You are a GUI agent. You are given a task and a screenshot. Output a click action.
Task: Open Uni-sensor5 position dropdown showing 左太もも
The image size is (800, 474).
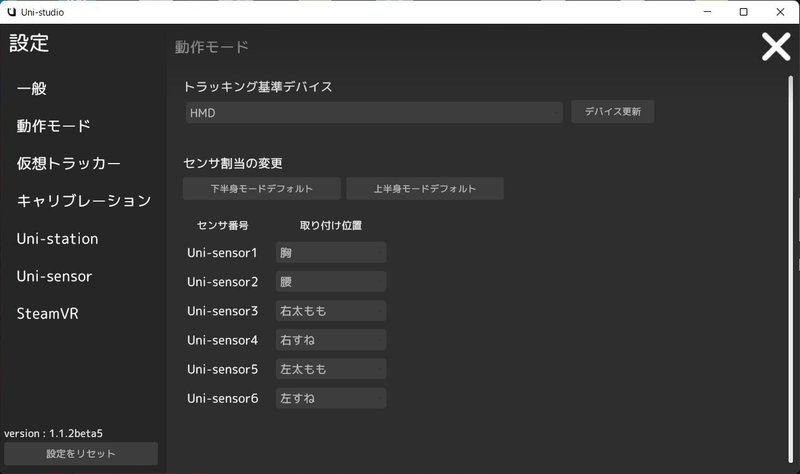(331, 369)
